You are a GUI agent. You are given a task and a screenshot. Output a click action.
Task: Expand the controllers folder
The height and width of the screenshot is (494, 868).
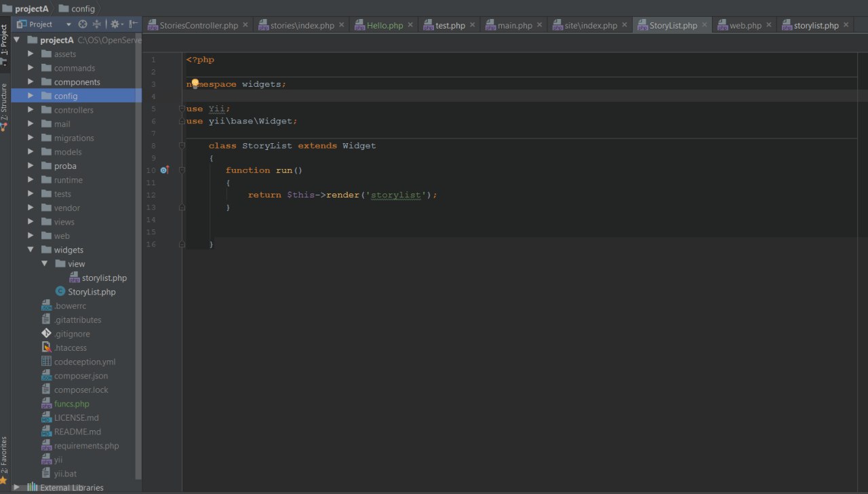[31, 110]
